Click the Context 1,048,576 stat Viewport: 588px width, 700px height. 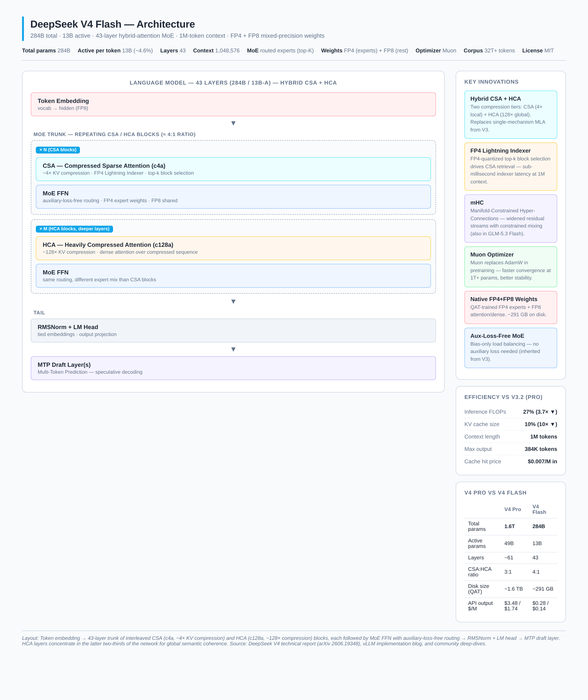pos(216,51)
